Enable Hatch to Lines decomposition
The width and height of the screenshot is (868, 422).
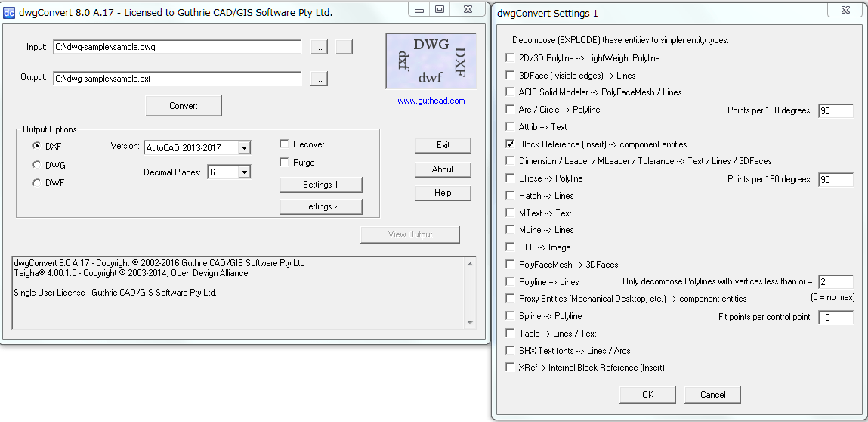[511, 195]
